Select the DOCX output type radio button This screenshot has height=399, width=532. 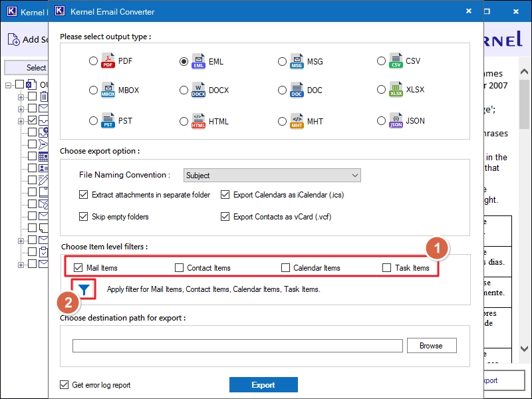pos(184,90)
